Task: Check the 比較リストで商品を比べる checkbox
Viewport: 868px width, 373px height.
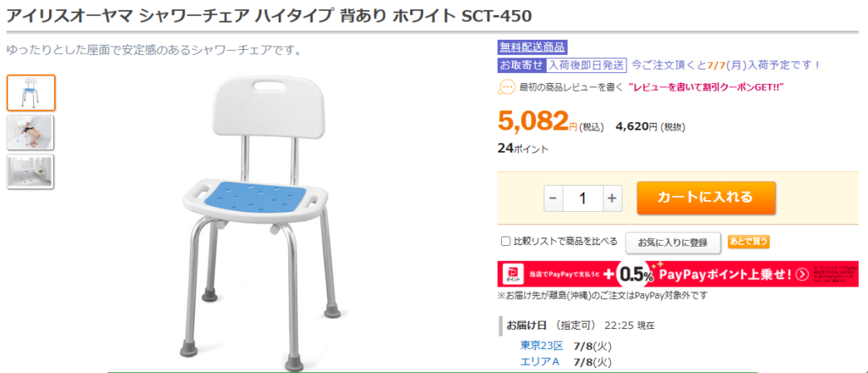Action: coord(505,242)
